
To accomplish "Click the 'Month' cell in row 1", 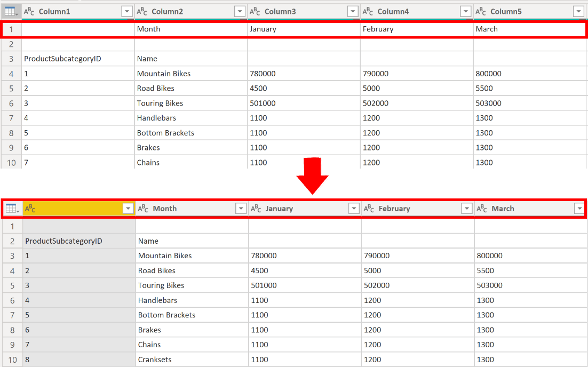I will (149, 29).
